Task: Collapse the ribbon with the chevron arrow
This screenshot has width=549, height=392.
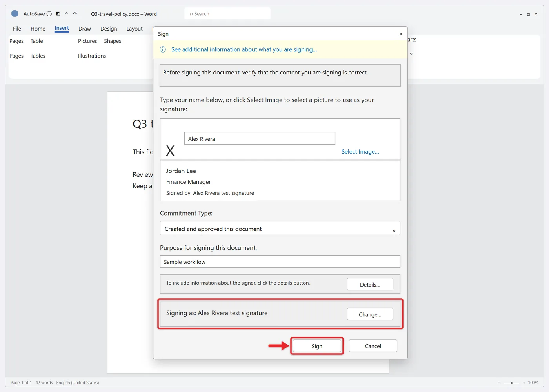Action: [411, 54]
